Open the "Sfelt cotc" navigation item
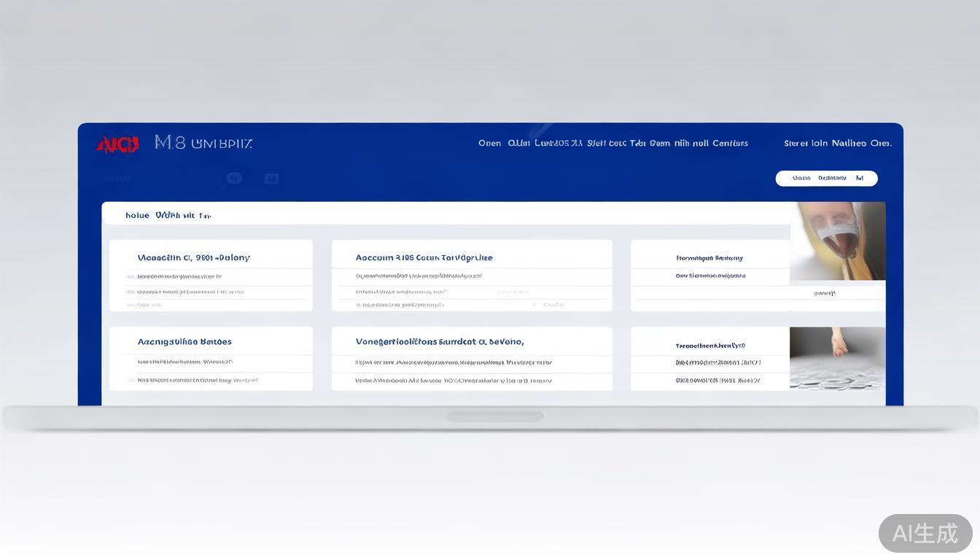The width and height of the screenshot is (980, 560). pos(607,144)
